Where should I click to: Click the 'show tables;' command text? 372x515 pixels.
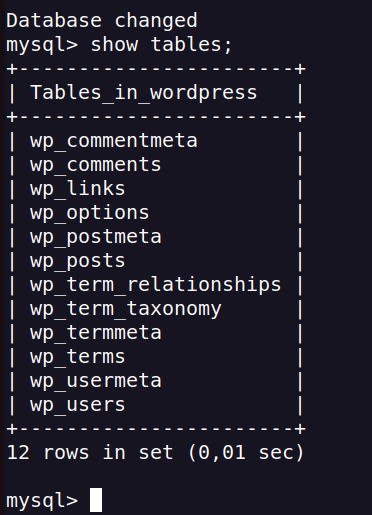click(x=161, y=45)
